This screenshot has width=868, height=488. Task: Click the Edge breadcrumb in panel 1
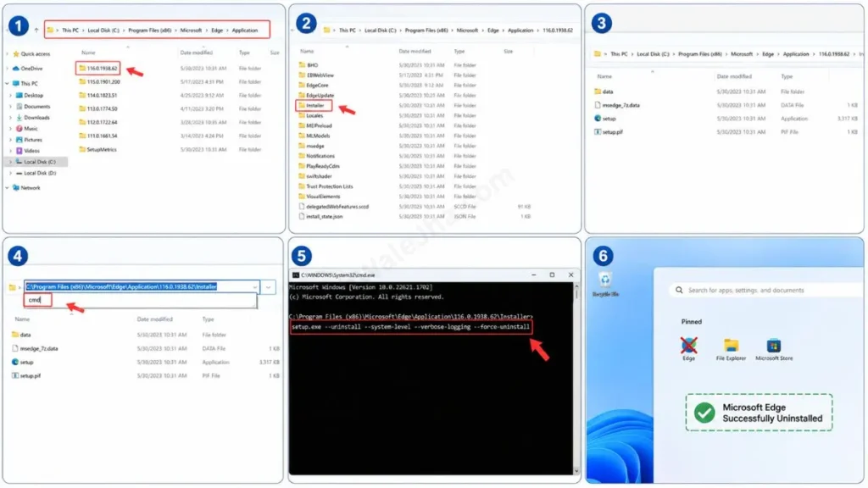217,30
